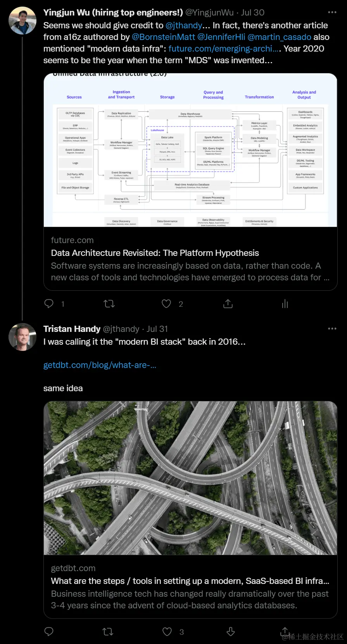
Task: Retweet Tristan Handy's tweet
Action: pyautogui.click(x=108, y=632)
